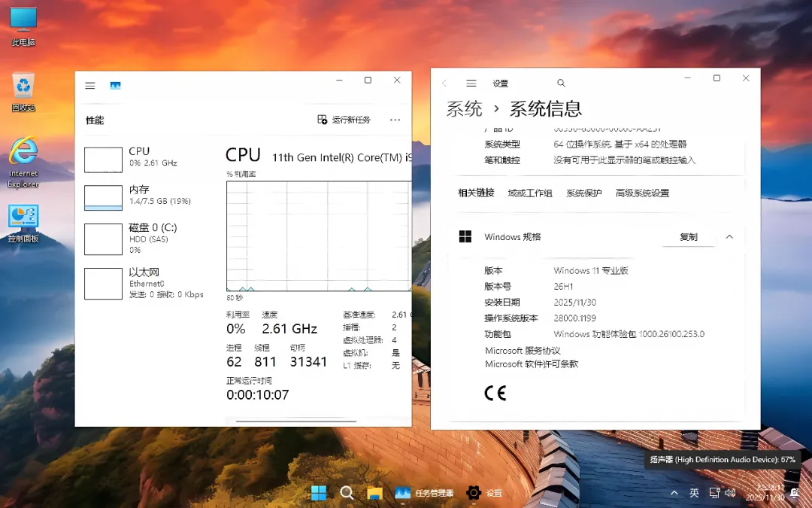
Task: Click the notification icon at taskbar end
Action: [x=794, y=493]
